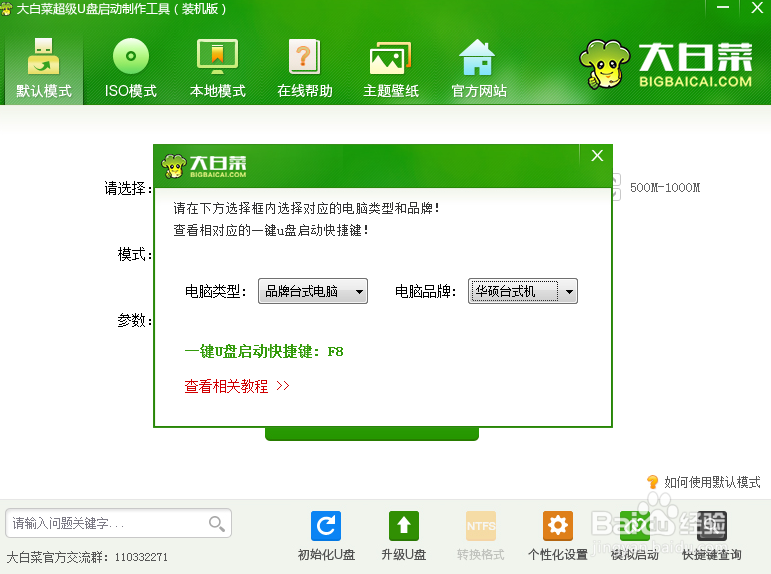Click 模拟启动 simulate boot icon
Image resolution: width=771 pixels, height=574 pixels.
(635, 536)
